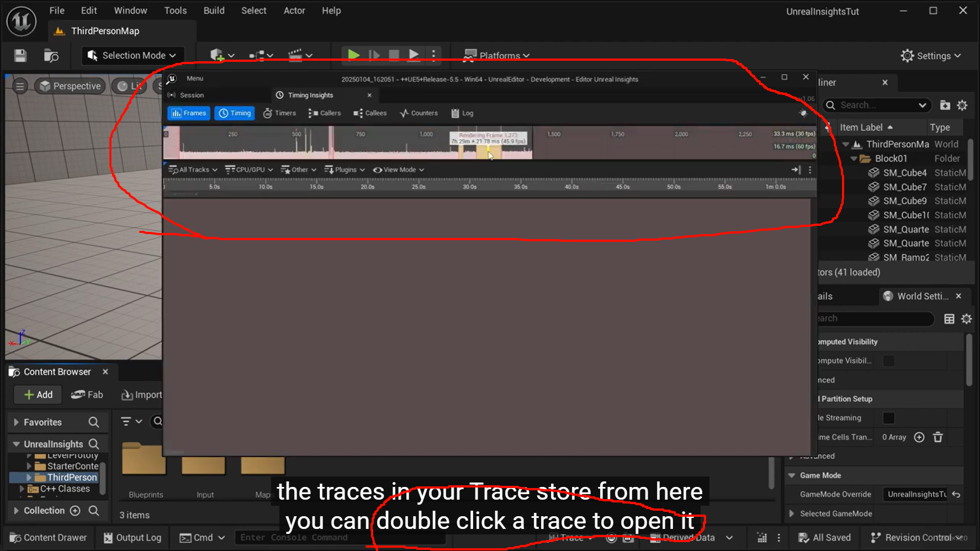Switch to the ThirdPersonMap tab

tap(104, 31)
